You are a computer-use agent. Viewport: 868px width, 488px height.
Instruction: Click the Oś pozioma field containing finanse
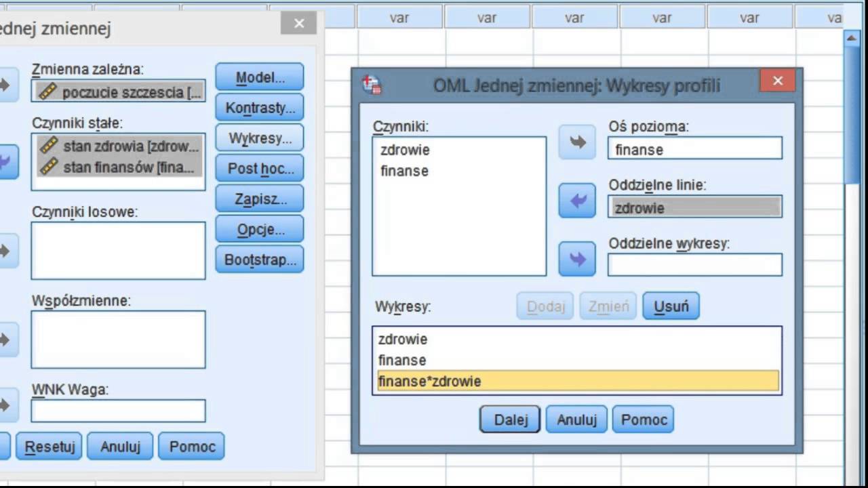(695, 148)
